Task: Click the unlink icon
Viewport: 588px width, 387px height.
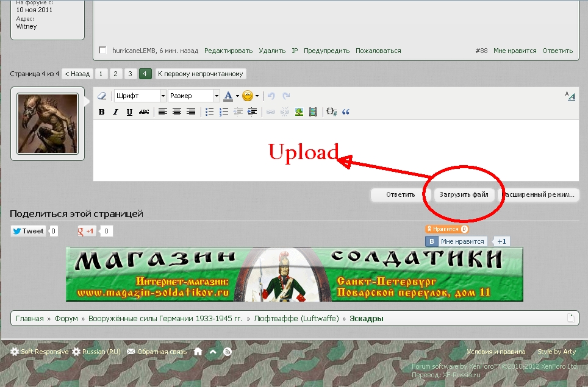Action: [285, 112]
